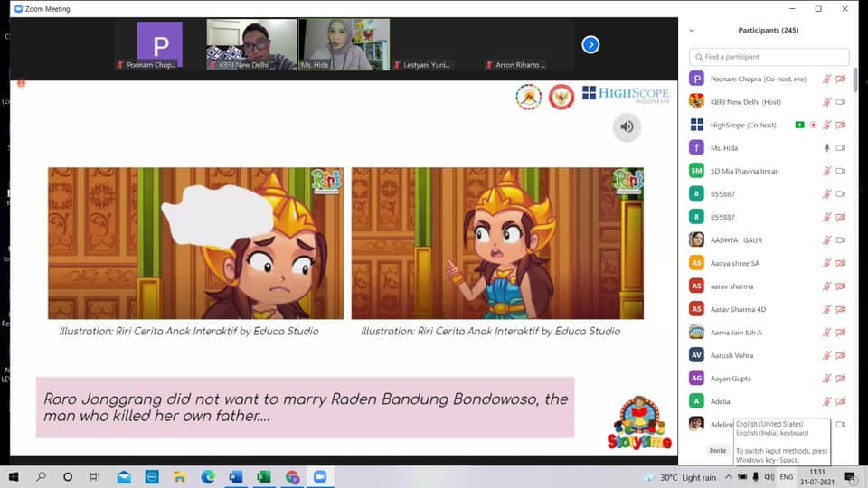Click Aadya shree 5A's muted microphone icon

(x=826, y=263)
